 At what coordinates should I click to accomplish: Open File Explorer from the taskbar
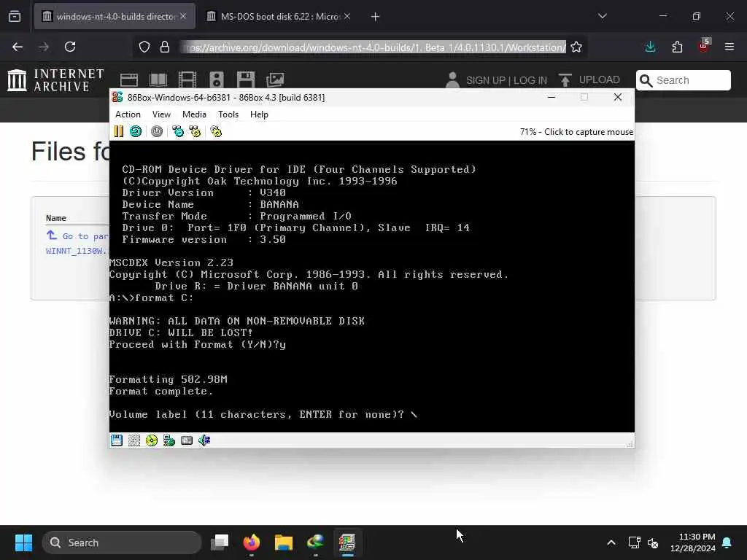284,542
